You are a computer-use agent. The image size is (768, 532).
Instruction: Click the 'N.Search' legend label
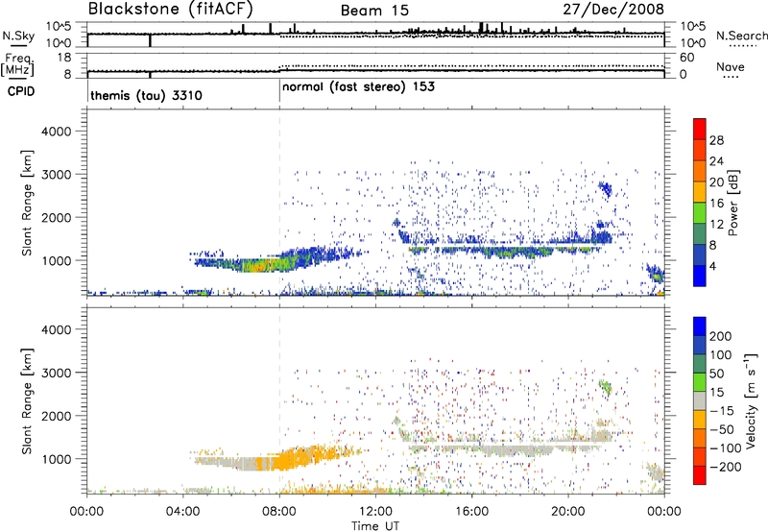742,36
